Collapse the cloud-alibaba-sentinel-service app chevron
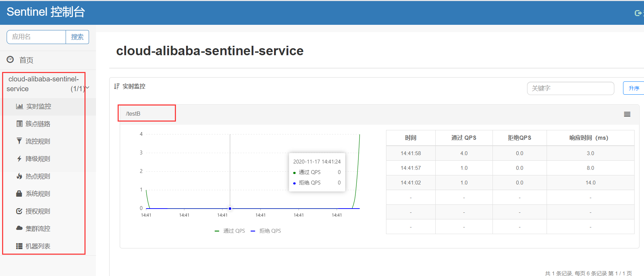 pos(87,88)
